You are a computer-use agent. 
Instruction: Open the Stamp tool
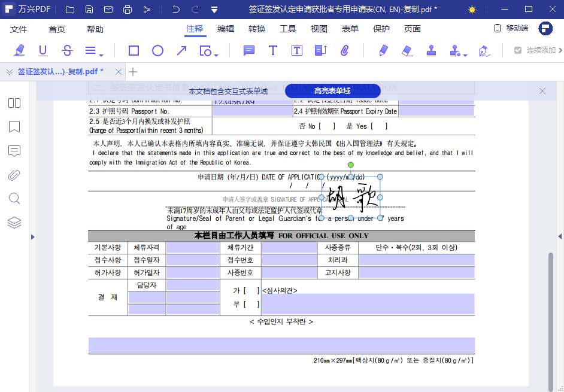pyautogui.click(x=431, y=51)
